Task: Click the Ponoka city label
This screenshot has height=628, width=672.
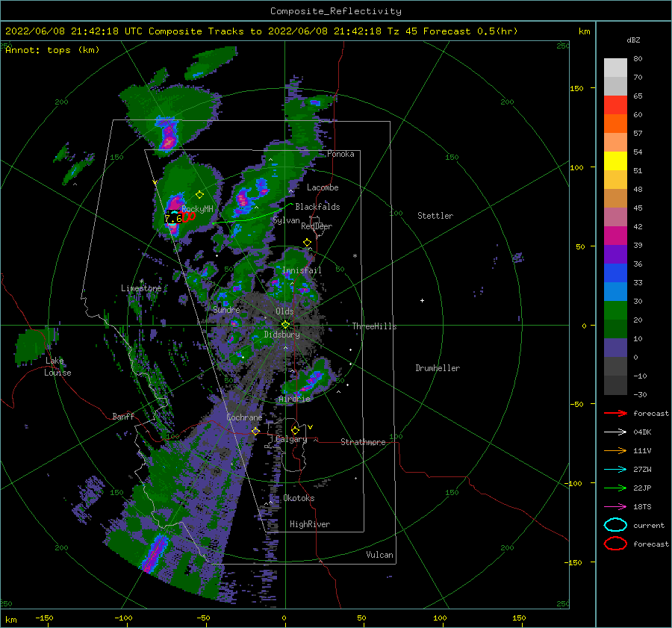Action: (340, 154)
